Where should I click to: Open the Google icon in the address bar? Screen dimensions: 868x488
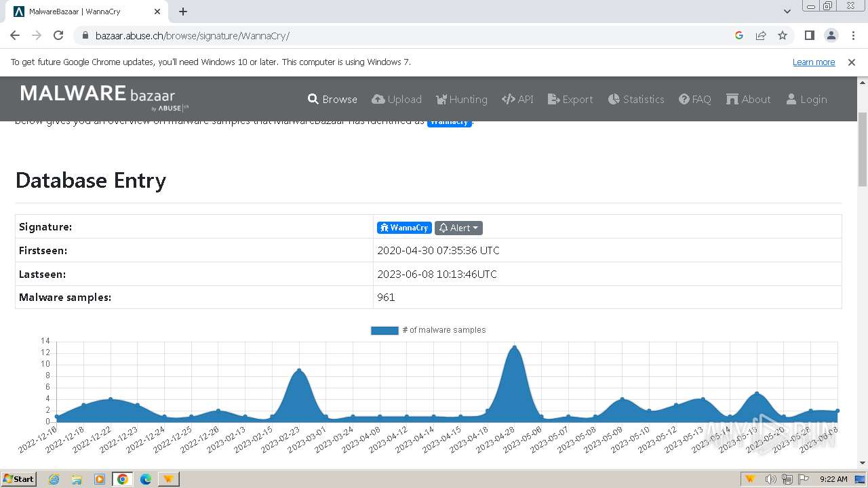[739, 35]
